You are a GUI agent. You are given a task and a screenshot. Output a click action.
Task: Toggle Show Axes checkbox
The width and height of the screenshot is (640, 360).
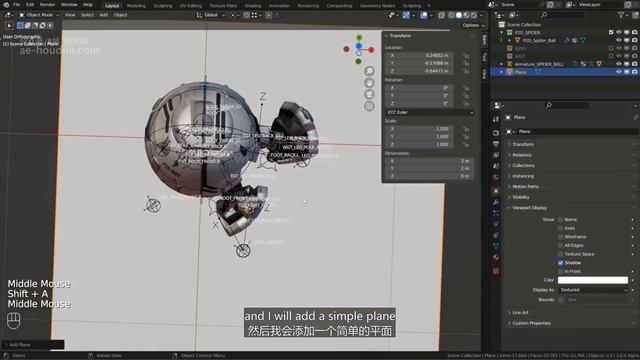tap(560, 228)
